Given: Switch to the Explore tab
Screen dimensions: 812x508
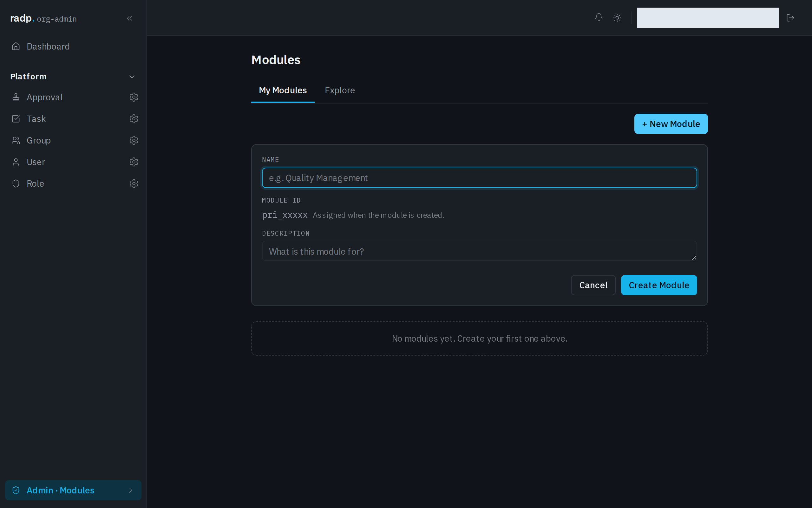Looking at the screenshot, I should (340, 90).
